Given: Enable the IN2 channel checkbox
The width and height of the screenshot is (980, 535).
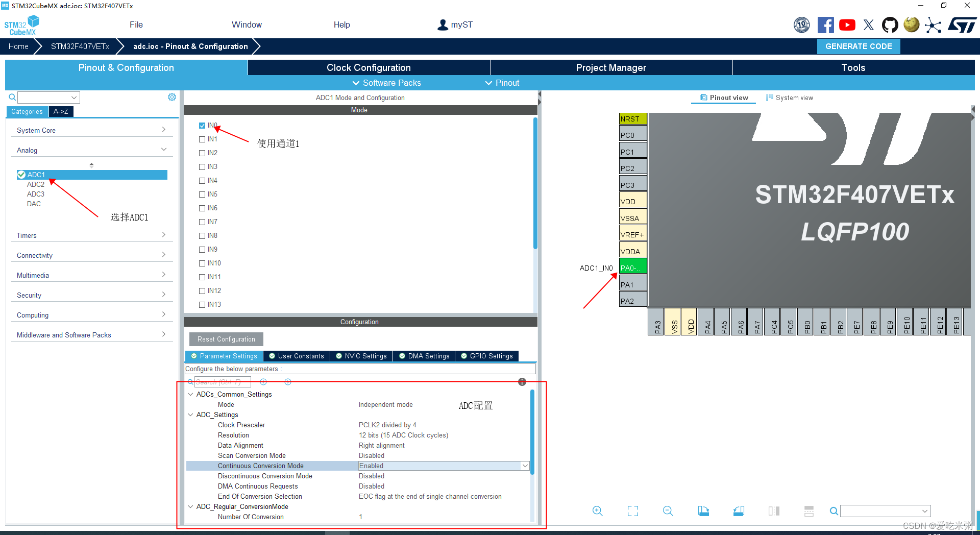Looking at the screenshot, I should click(x=202, y=153).
